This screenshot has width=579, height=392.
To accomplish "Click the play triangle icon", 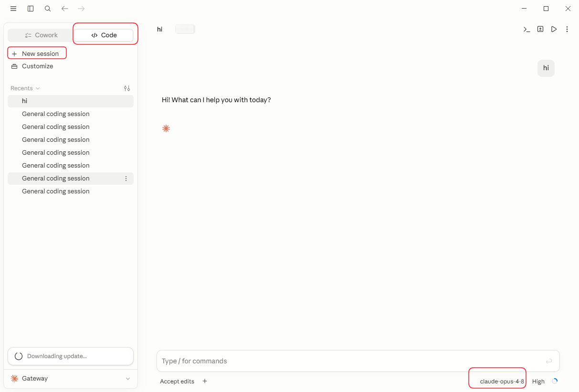I will 554,29.
